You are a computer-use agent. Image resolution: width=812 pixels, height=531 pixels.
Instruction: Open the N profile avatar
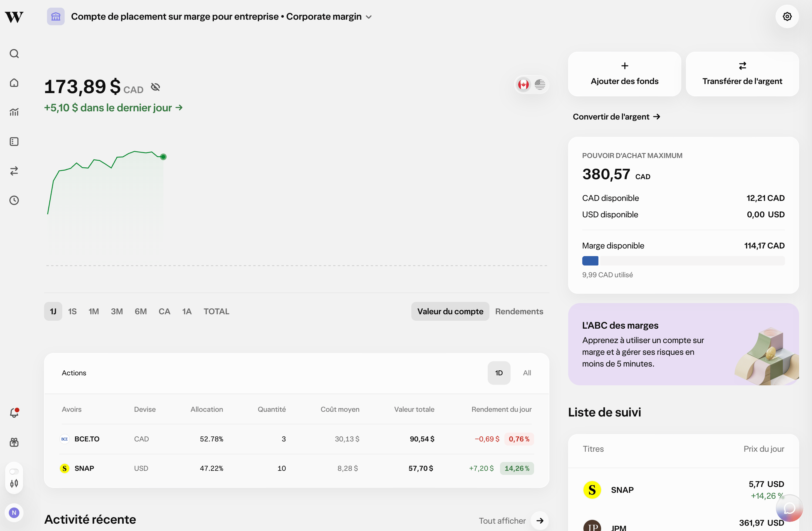click(x=14, y=512)
